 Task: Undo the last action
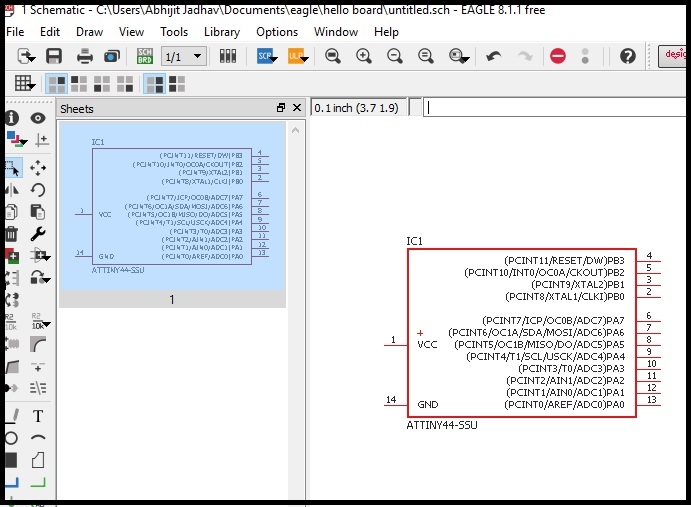pos(494,56)
